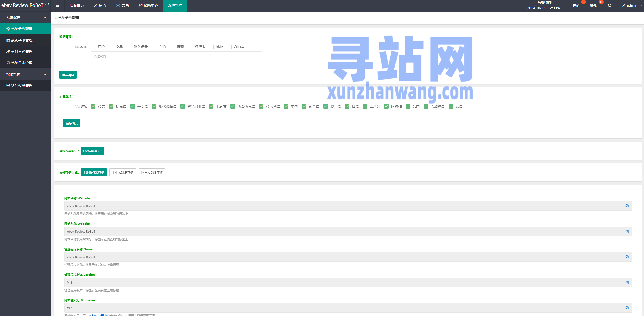
Task: Click the 提现 notification badge
Action: click(601, 2)
